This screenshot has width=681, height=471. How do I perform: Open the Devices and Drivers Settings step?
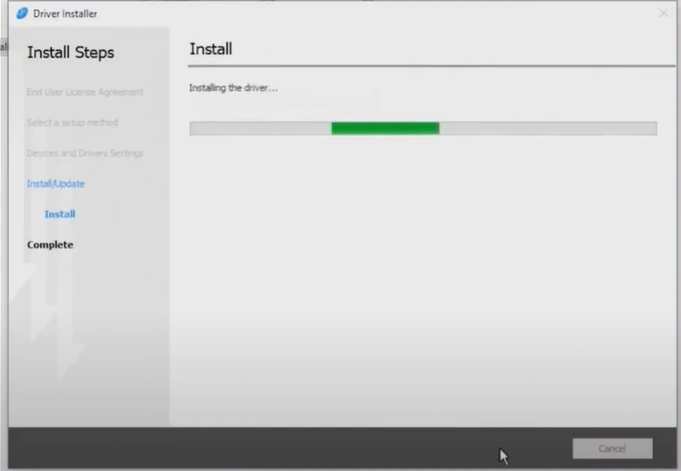[x=85, y=153]
